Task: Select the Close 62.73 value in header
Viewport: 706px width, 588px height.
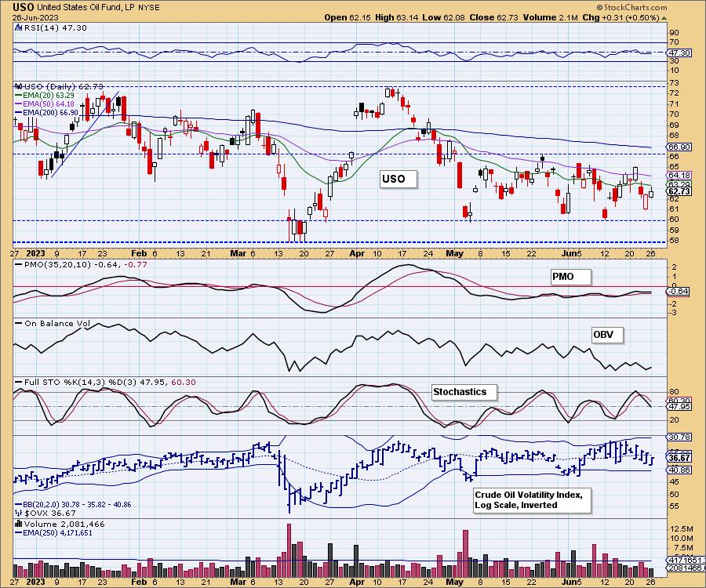Action: click(x=494, y=17)
